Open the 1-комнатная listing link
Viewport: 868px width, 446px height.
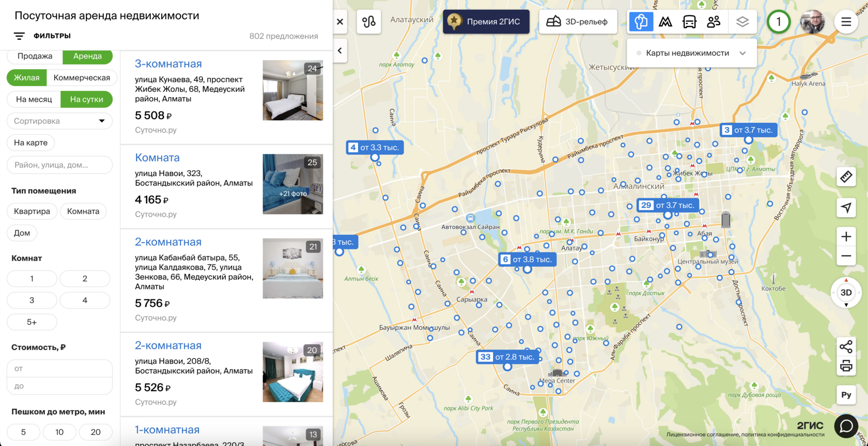click(x=167, y=429)
